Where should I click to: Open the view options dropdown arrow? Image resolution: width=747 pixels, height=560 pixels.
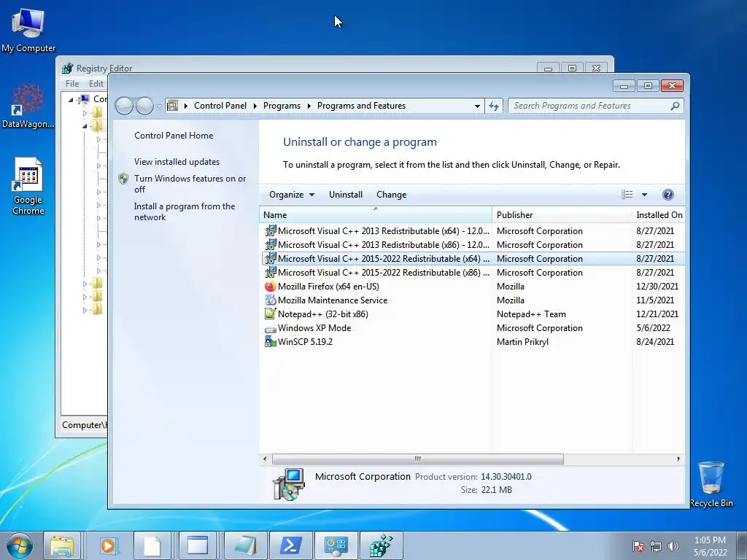pyautogui.click(x=644, y=194)
